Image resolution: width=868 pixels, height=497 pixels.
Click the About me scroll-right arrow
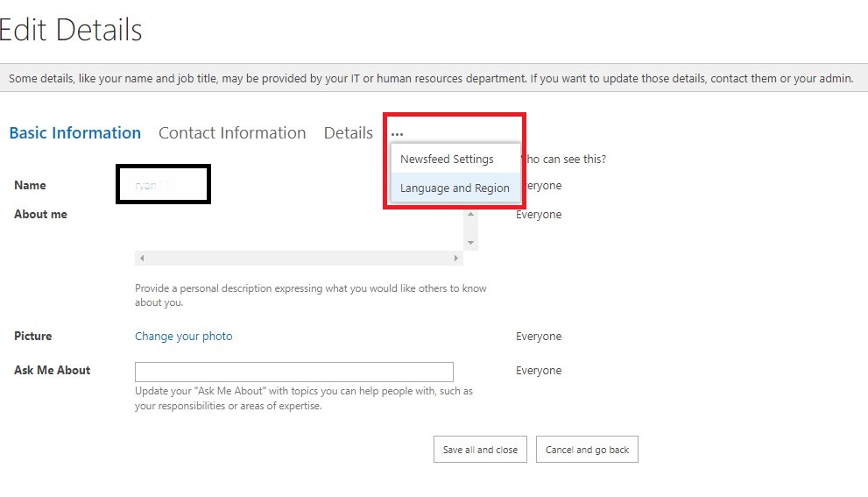pyautogui.click(x=455, y=259)
